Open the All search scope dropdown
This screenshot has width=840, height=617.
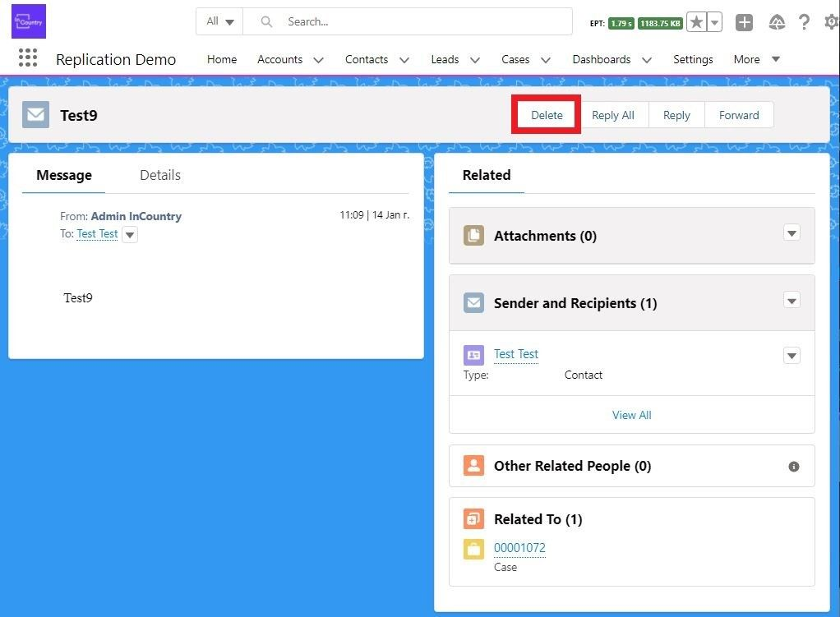(x=219, y=21)
